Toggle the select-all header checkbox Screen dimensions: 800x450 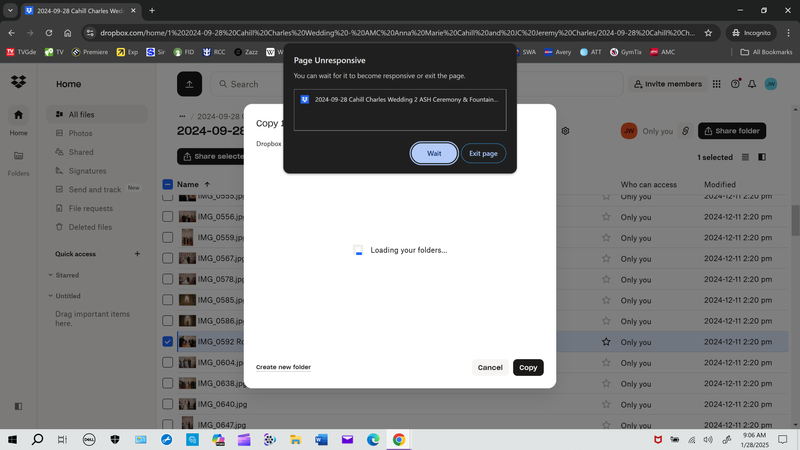(x=167, y=184)
